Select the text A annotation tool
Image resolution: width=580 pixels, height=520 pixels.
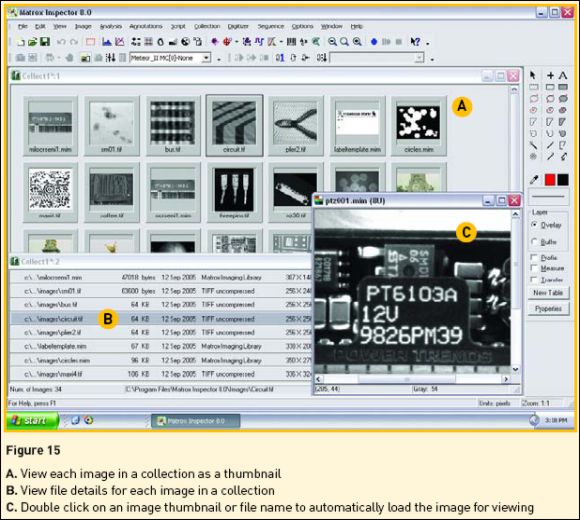pos(563,75)
